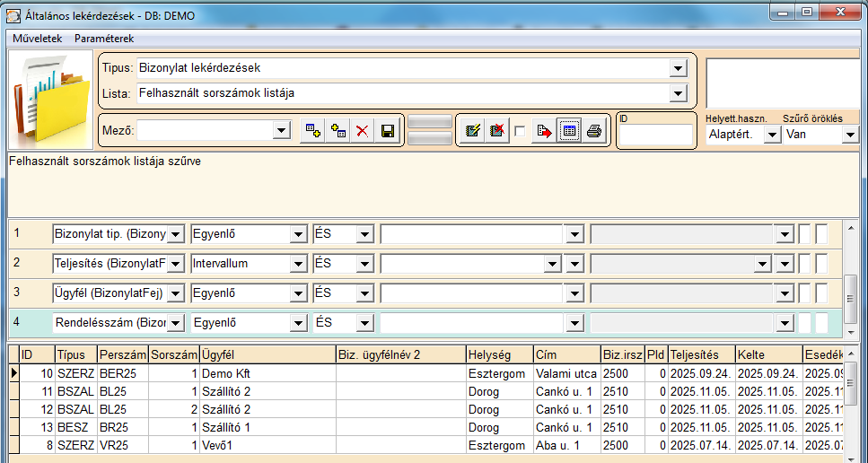This screenshot has height=463, width=868.
Task: Open the Lista dropdown
Action: (x=678, y=93)
